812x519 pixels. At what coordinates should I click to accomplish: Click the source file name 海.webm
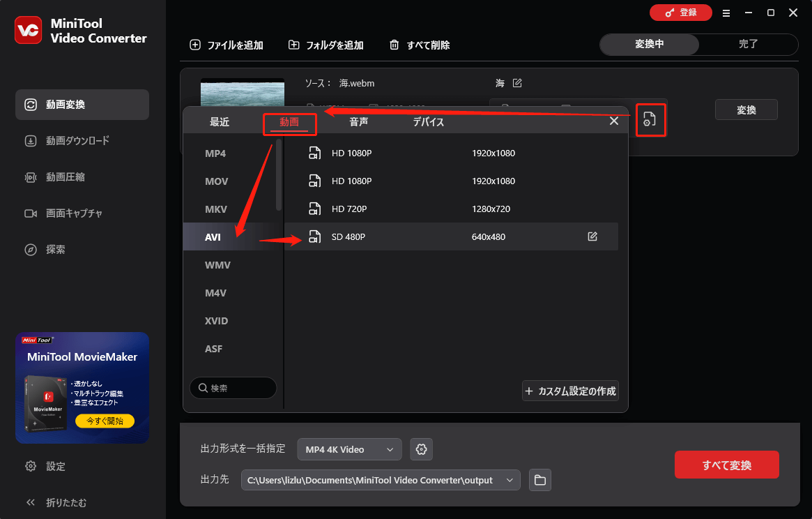pyautogui.click(x=357, y=83)
